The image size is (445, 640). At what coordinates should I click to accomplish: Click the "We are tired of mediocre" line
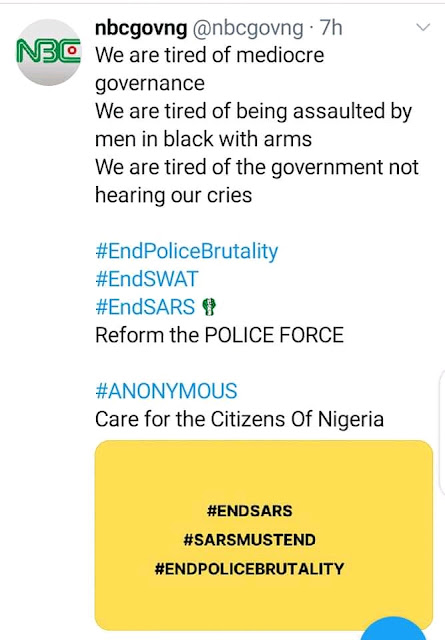210,55
